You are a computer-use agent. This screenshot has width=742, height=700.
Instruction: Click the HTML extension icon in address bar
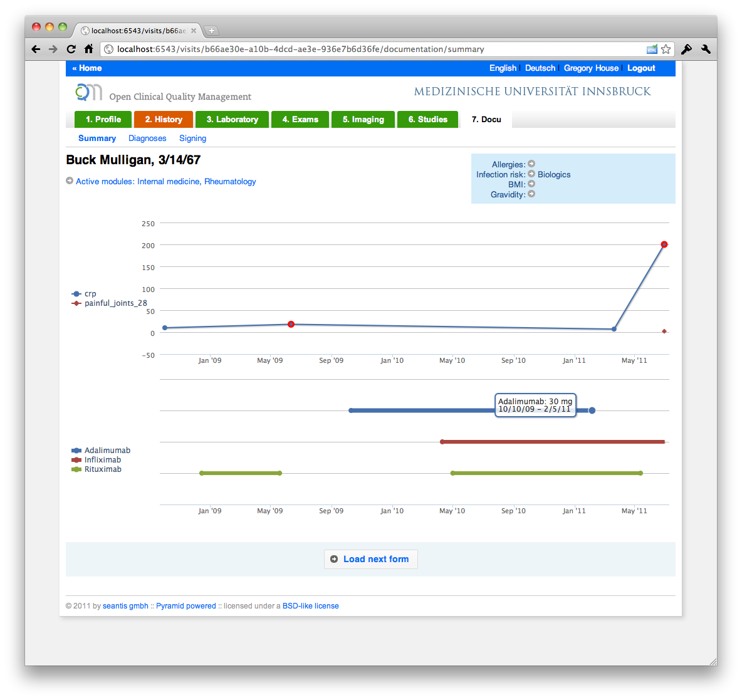tap(652, 50)
